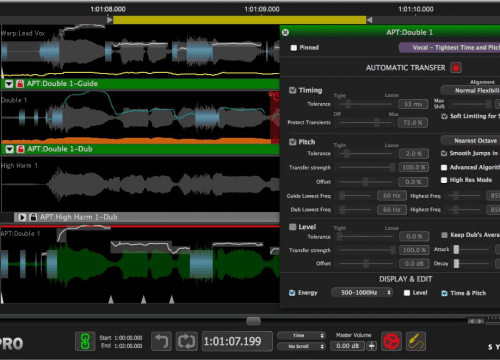The width and height of the screenshot is (500, 360).
Task: Click the playback range end marker
Action: tap(369, 20)
